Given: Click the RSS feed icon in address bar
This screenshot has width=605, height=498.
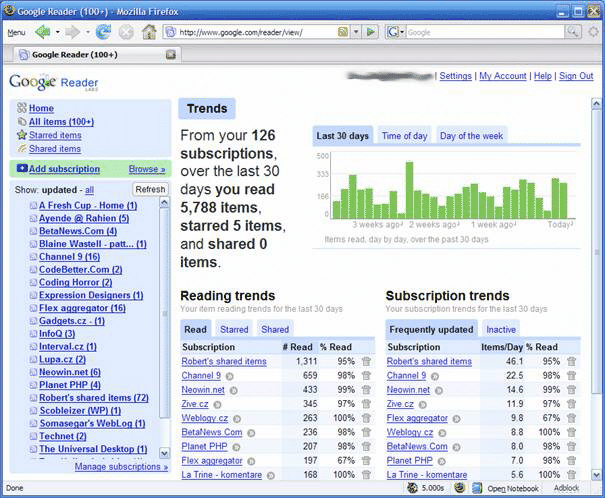Looking at the screenshot, I should pos(343,32).
